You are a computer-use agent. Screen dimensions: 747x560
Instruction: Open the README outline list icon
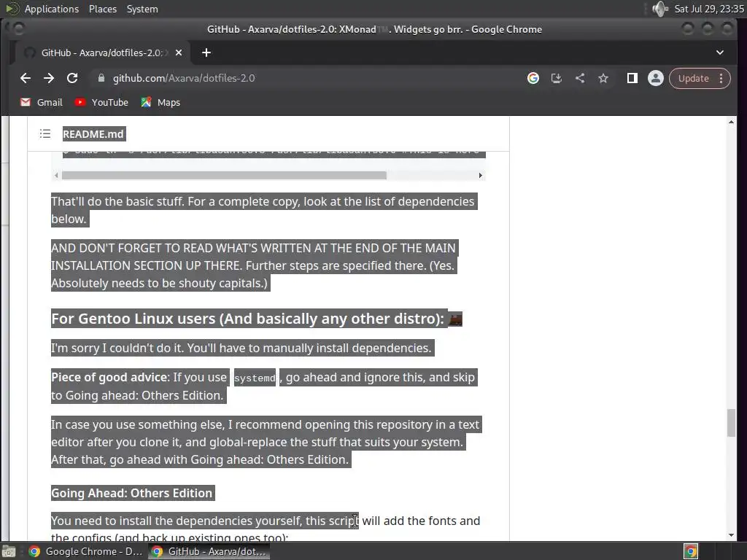pyautogui.click(x=44, y=134)
